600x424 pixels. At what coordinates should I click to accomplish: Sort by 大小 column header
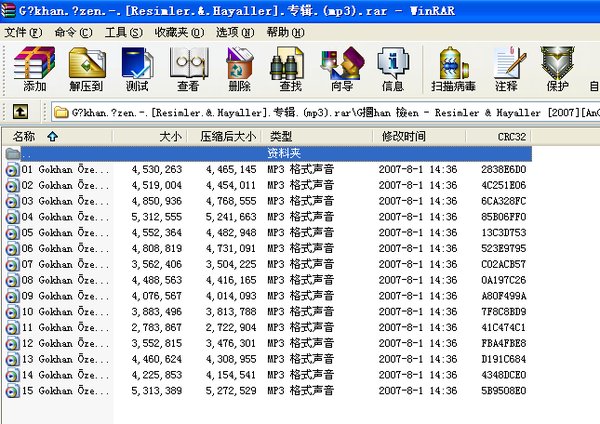tap(150, 136)
